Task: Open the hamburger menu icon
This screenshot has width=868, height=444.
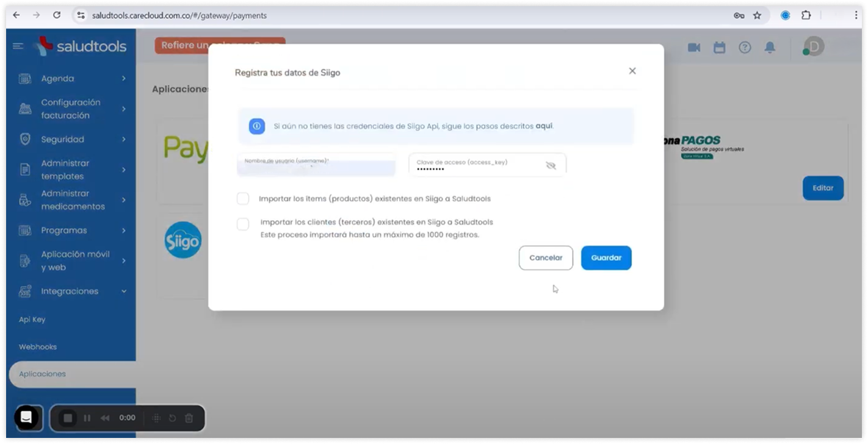Action: click(18, 46)
